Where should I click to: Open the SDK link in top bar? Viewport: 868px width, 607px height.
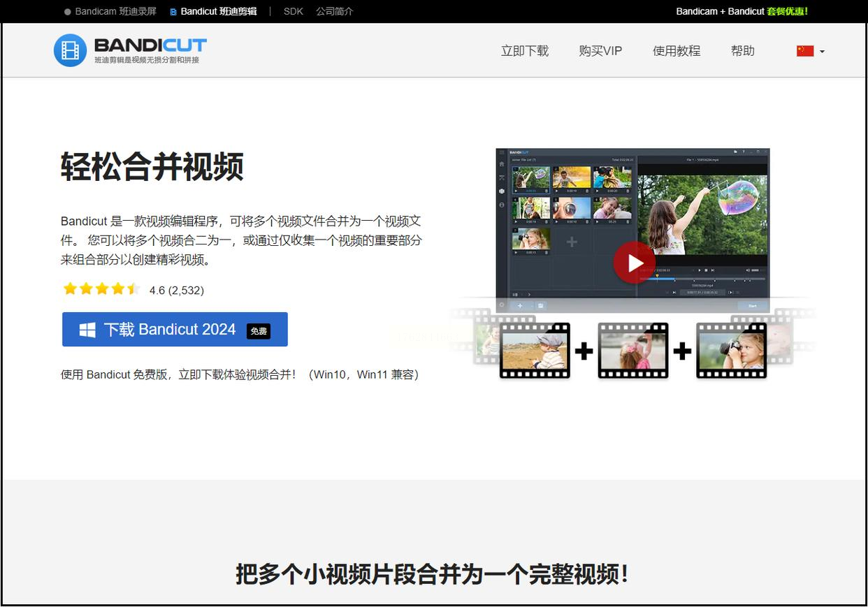click(294, 11)
